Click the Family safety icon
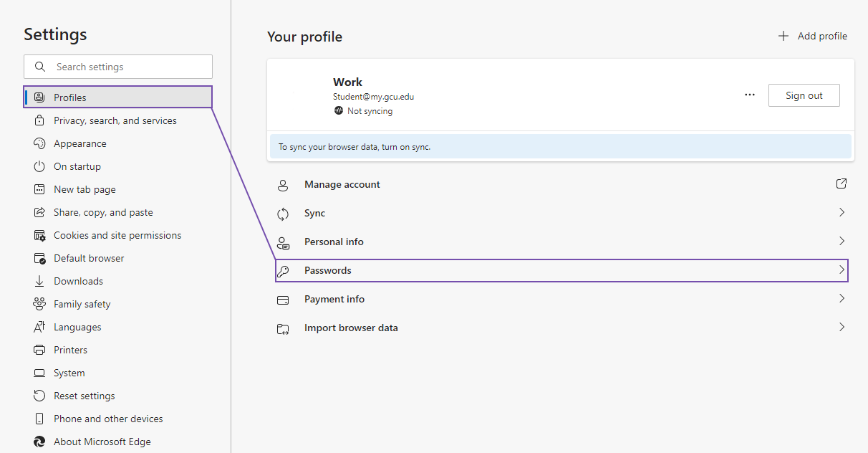The height and width of the screenshot is (453, 868). pos(39,304)
